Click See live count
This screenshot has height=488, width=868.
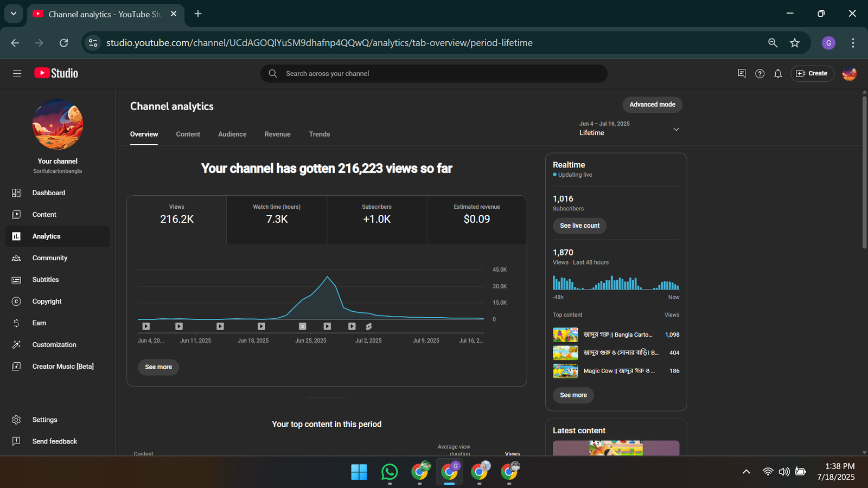click(x=579, y=226)
